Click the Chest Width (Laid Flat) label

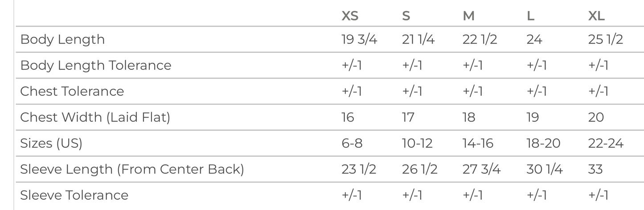point(95,117)
